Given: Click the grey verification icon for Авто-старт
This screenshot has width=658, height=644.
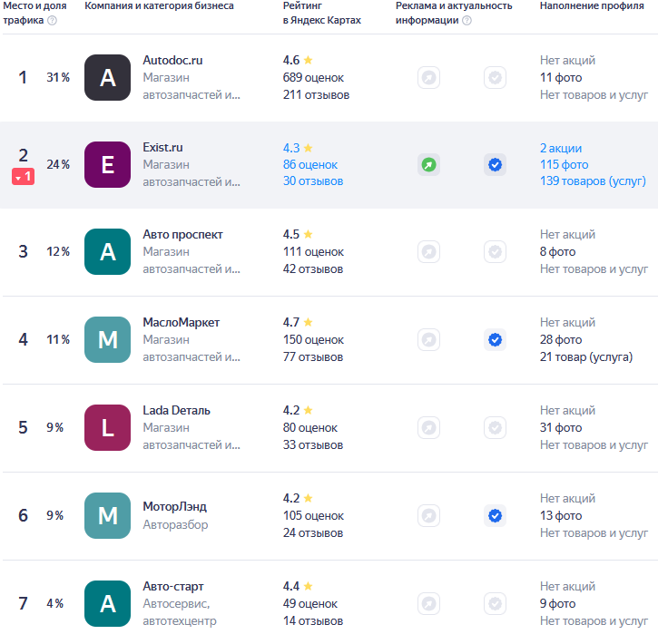Looking at the screenshot, I should click(495, 603).
